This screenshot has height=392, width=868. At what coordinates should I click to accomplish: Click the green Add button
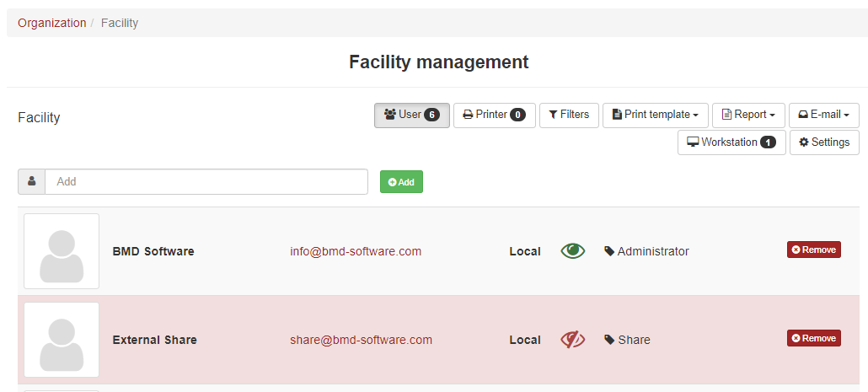[401, 181]
